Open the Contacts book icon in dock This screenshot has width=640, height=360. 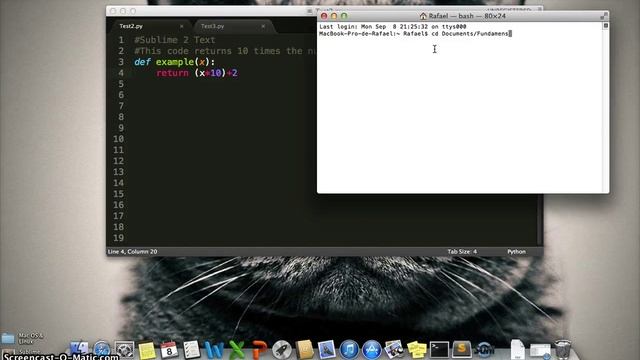pyautogui.click(x=304, y=350)
